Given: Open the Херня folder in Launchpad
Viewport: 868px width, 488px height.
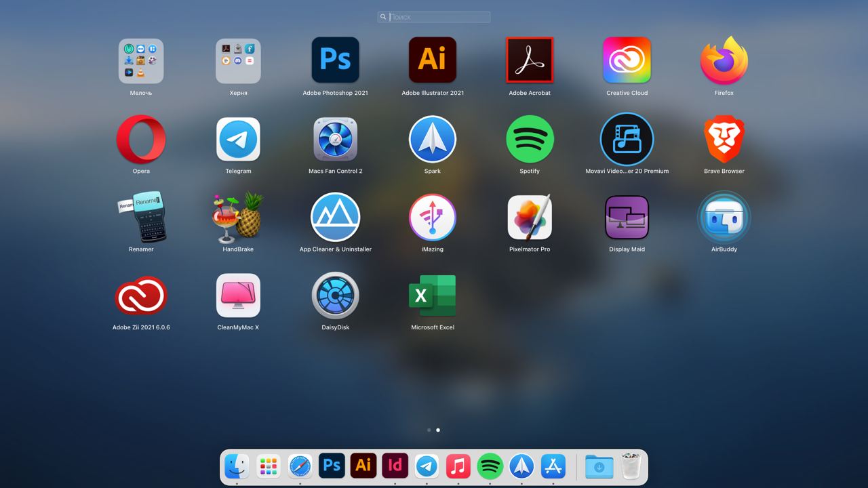Looking at the screenshot, I should point(238,61).
